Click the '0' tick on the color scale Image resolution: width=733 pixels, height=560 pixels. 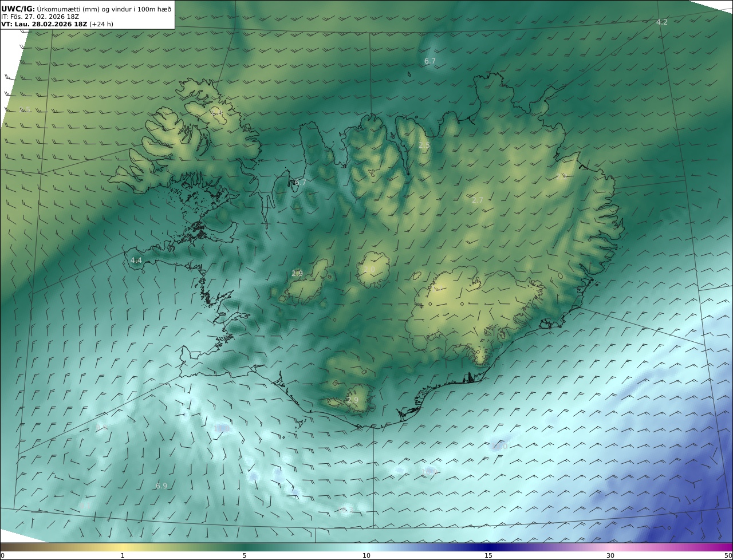click(x=2, y=555)
